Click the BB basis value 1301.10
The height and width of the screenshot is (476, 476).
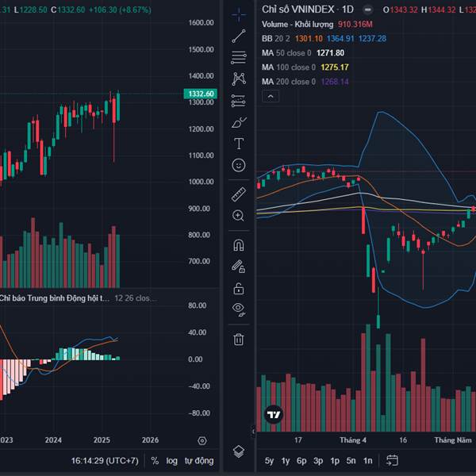click(x=309, y=39)
